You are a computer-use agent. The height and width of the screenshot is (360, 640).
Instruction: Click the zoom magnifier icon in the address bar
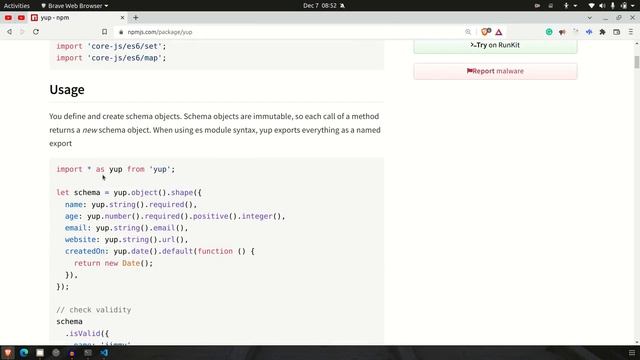click(468, 32)
